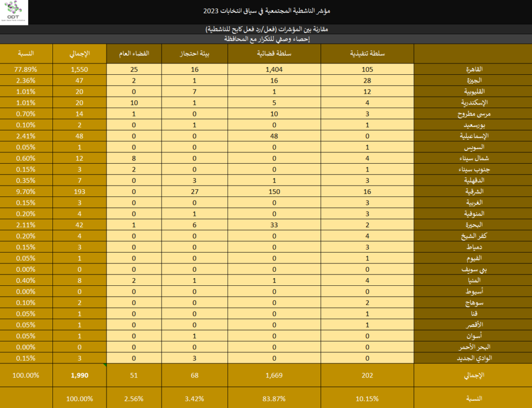Select the الجيزة total 47

[x=79, y=81]
